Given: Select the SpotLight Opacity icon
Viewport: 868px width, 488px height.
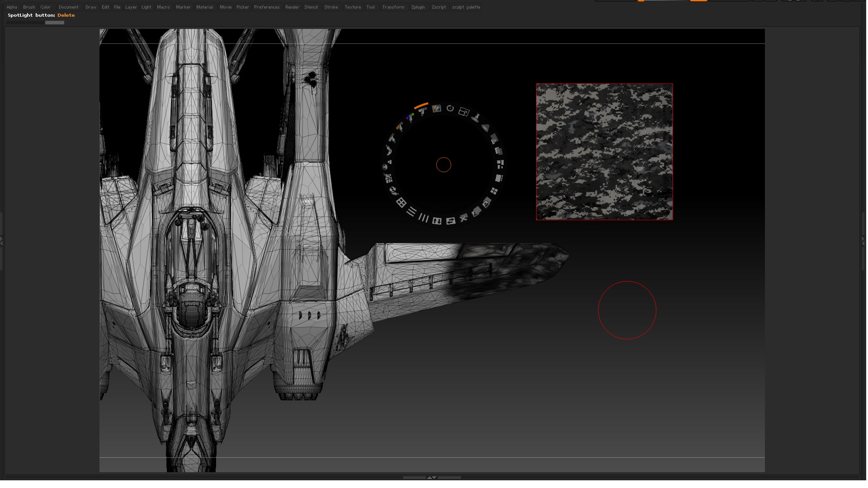Looking at the screenshot, I should 494,138.
